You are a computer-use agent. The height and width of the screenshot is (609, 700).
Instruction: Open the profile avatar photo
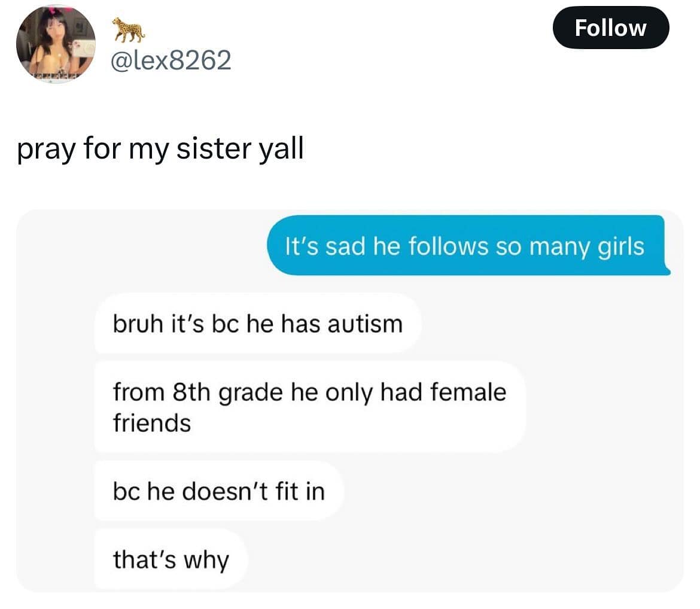click(x=56, y=44)
